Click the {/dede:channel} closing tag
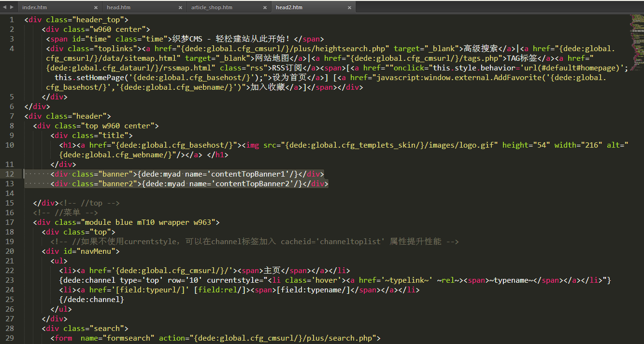 (91, 300)
